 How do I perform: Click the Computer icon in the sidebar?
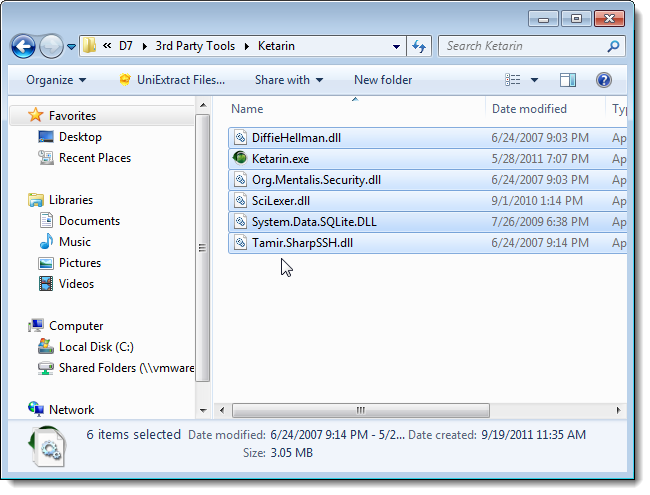pos(36,325)
